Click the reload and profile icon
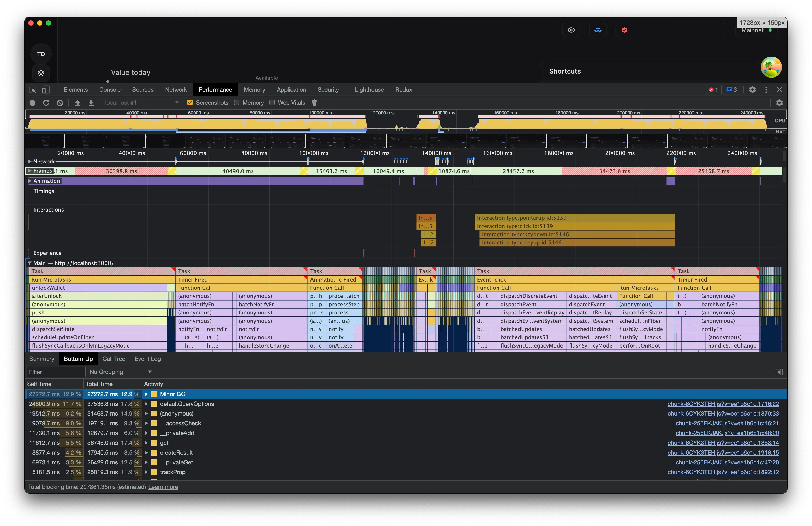The image size is (812, 526). pyautogui.click(x=46, y=103)
